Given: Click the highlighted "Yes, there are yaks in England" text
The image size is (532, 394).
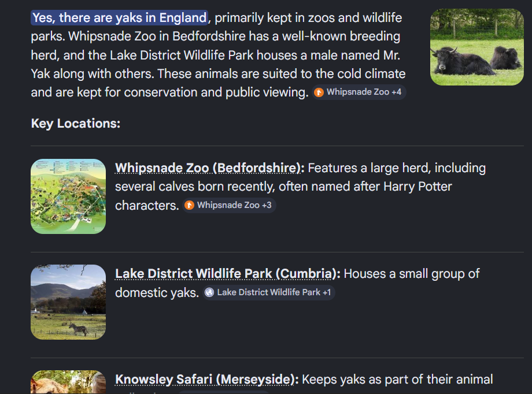Looking at the screenshot, I should click(x=119, y=18).
